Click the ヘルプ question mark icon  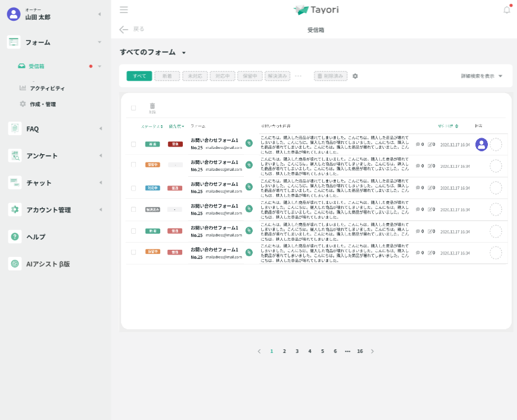coord(15,237)
